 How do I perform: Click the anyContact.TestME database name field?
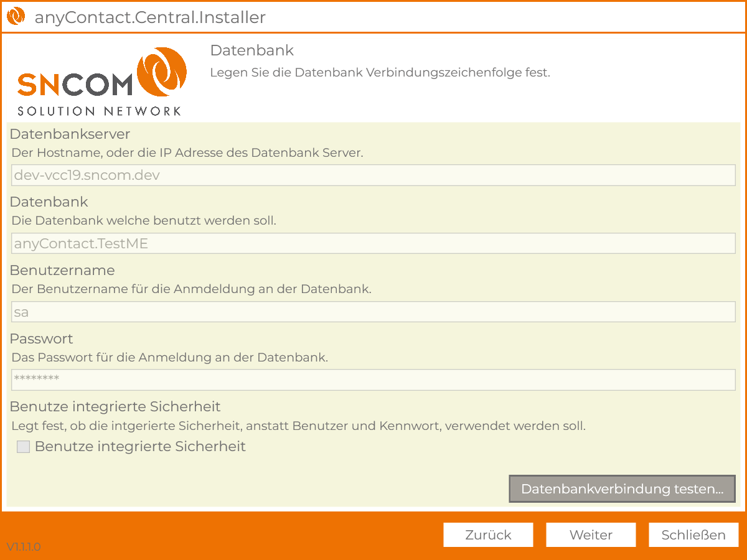click(x=374, y=243)
